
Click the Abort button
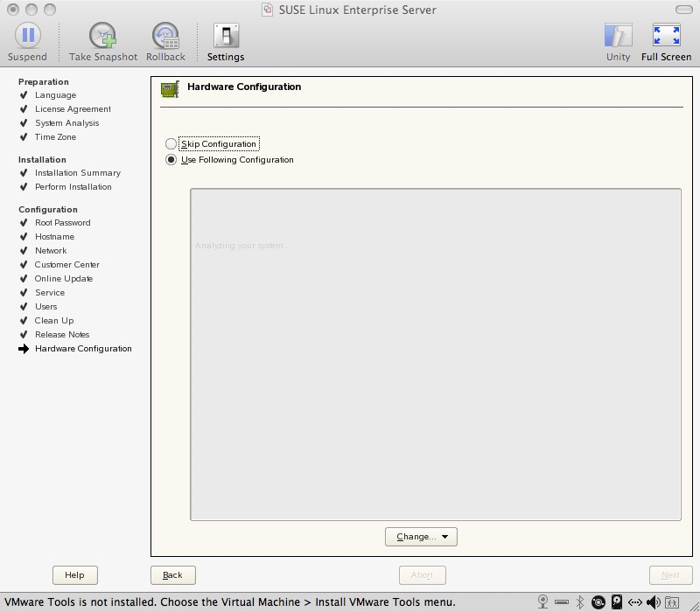click(x=423, y=575)
